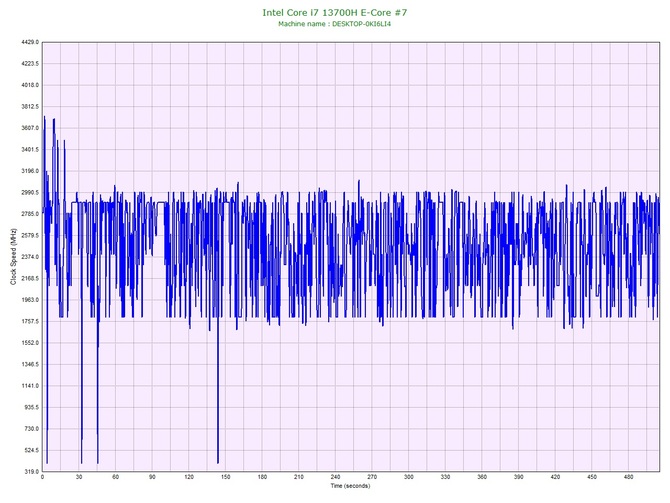Click the y-axis value 935.5
The image size is (670, 503).
click(31, 407)
